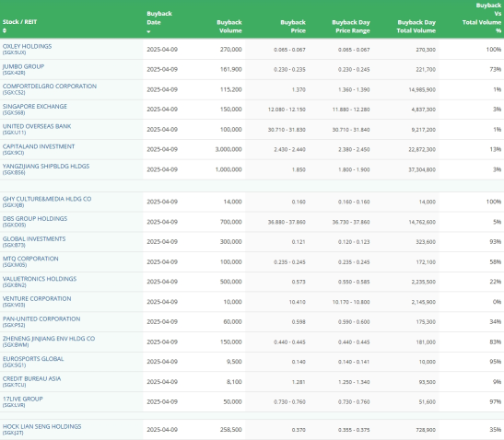Image resolution: width=504 pixels, height=440 pixels.
Task: Sort by Buyback Date descending arrow
Action: click(148, 31)
